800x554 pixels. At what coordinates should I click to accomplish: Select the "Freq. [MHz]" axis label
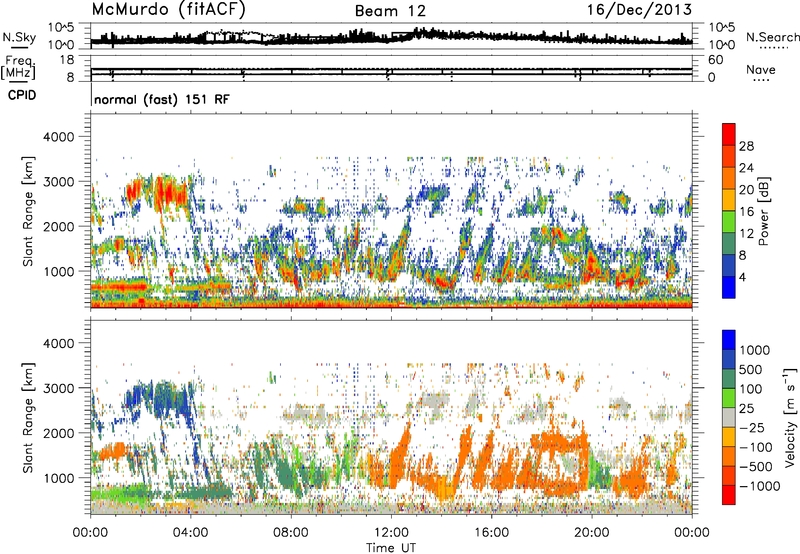18,67
